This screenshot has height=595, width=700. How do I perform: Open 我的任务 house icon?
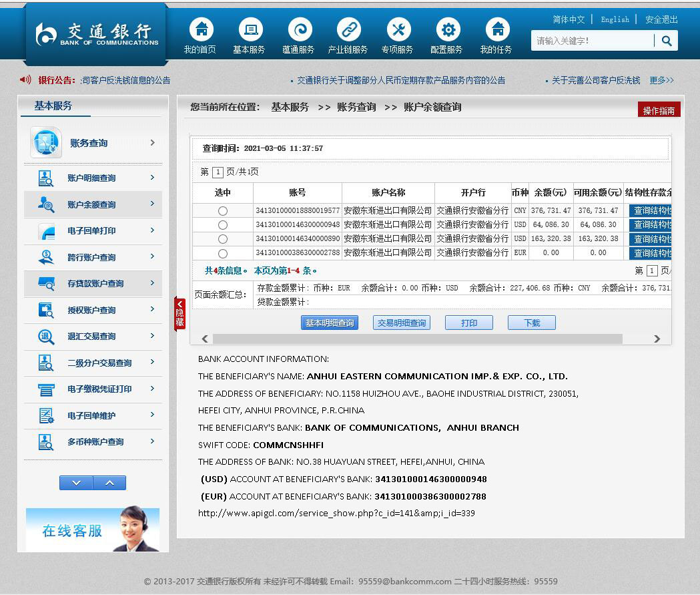pos(497,29)
